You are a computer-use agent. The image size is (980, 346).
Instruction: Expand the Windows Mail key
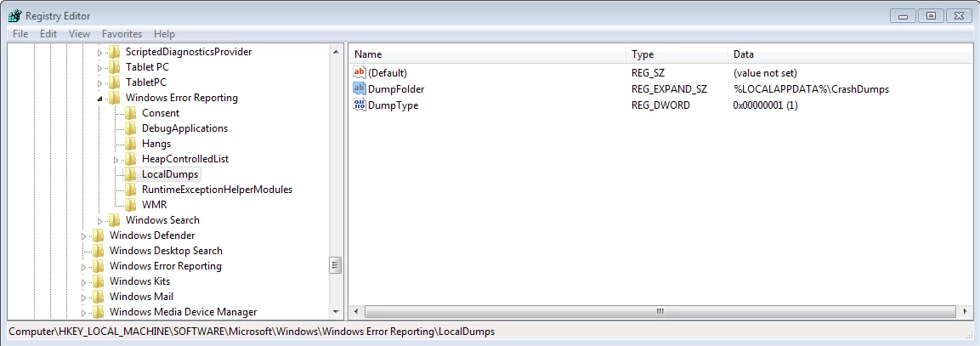[84, 298]
